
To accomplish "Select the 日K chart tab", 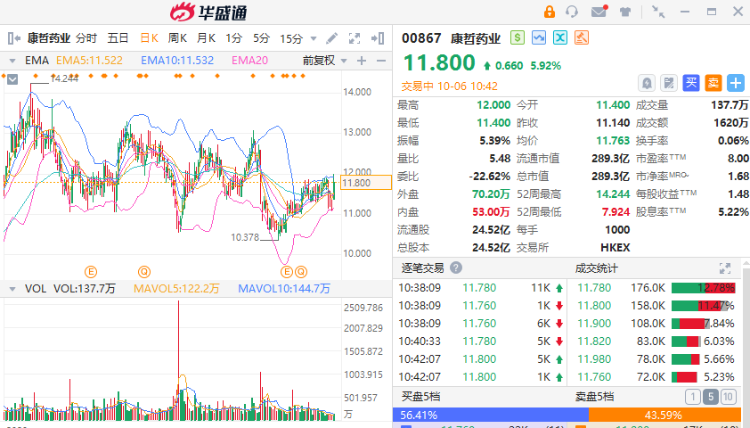I will 149,38.
